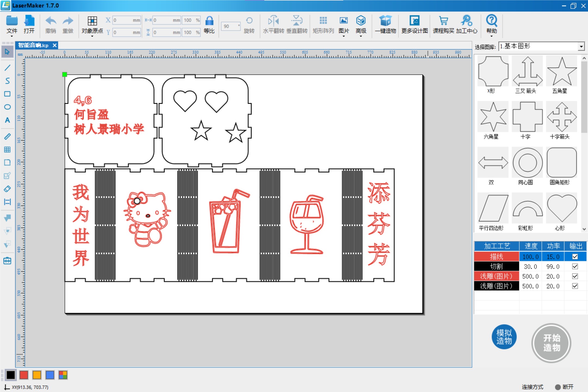This screenshot has width=588, height=392.
Task: Select the 切割 process layer
Action: (x=497, y=266)
